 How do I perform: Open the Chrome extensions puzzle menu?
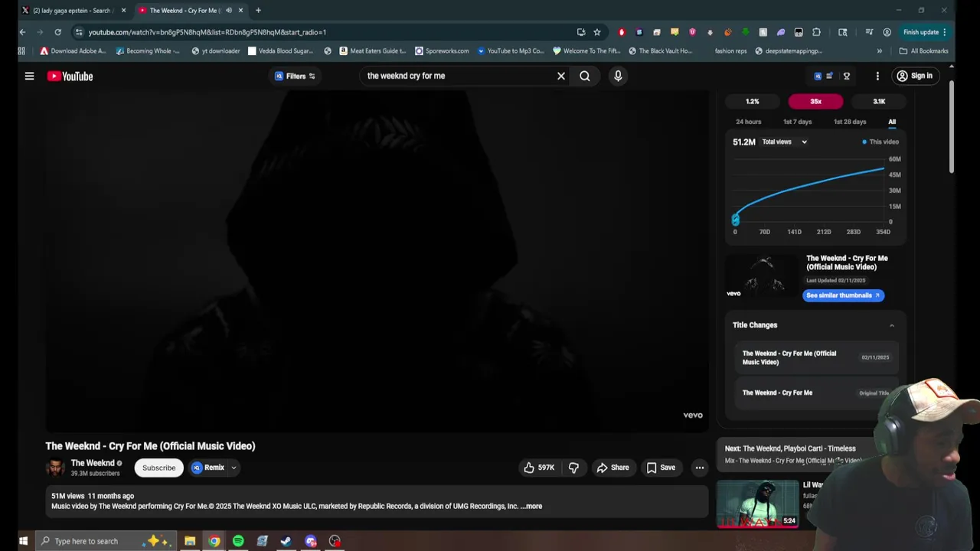coord(816,32)
